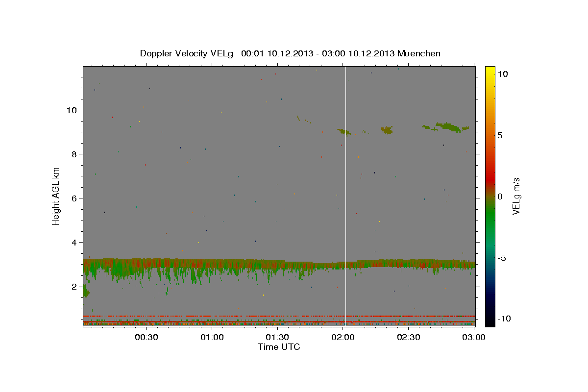Click the 00:30 time tick label
The width and height of the screenshot is (588, 392).
[146, 338]
